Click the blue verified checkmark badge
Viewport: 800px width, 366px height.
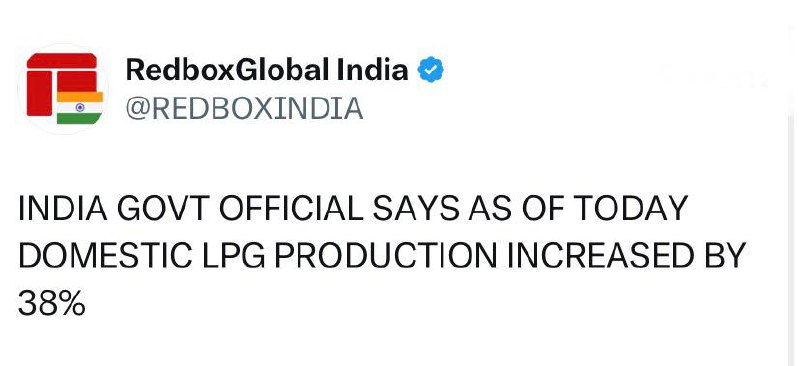(x=431, y=70)
